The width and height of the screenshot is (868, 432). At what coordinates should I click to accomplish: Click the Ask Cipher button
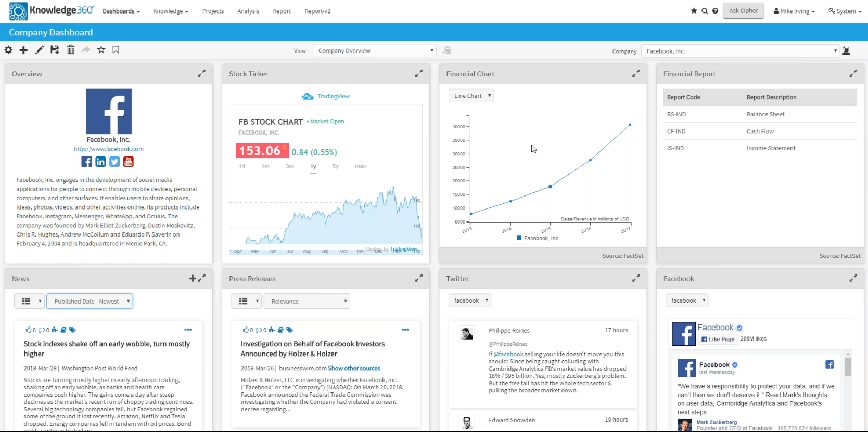tap(743, 11)
